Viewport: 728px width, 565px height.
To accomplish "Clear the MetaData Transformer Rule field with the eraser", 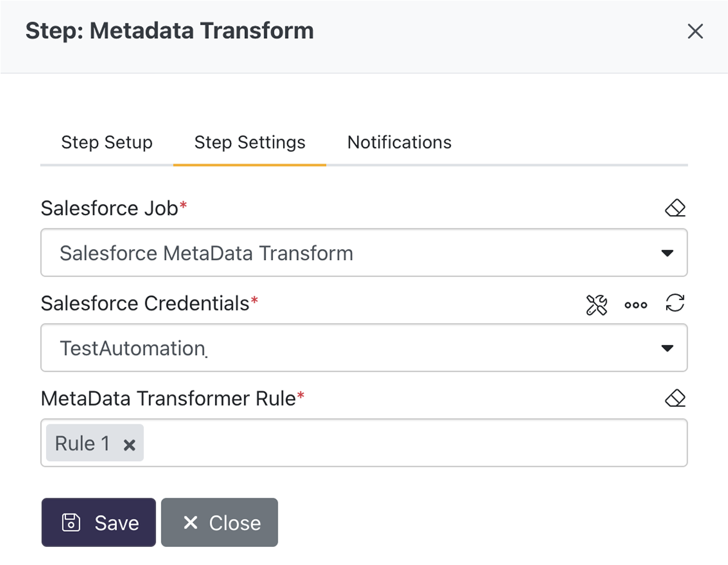I will click(675, 398).
